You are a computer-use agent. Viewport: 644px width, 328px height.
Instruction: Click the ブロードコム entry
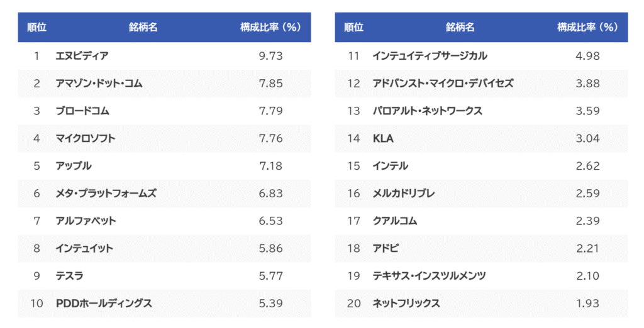point(82,111)
